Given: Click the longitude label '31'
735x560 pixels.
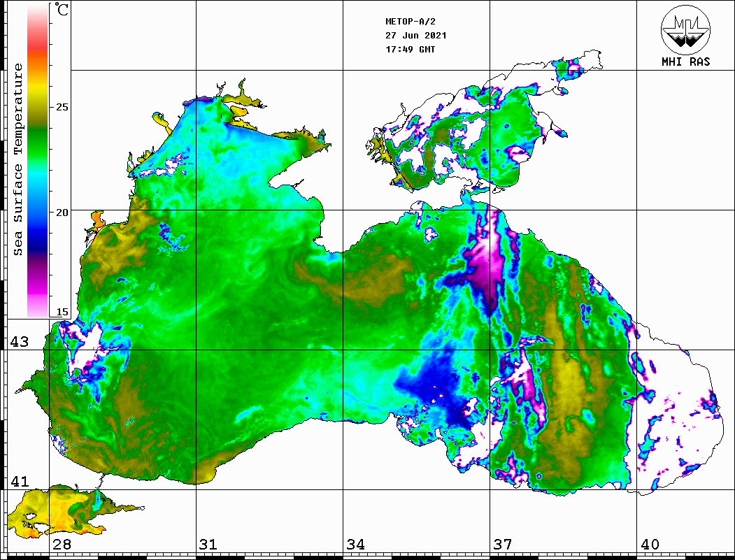Looking at the screenshot, I should pyautogui.click(x=208, y=544).
